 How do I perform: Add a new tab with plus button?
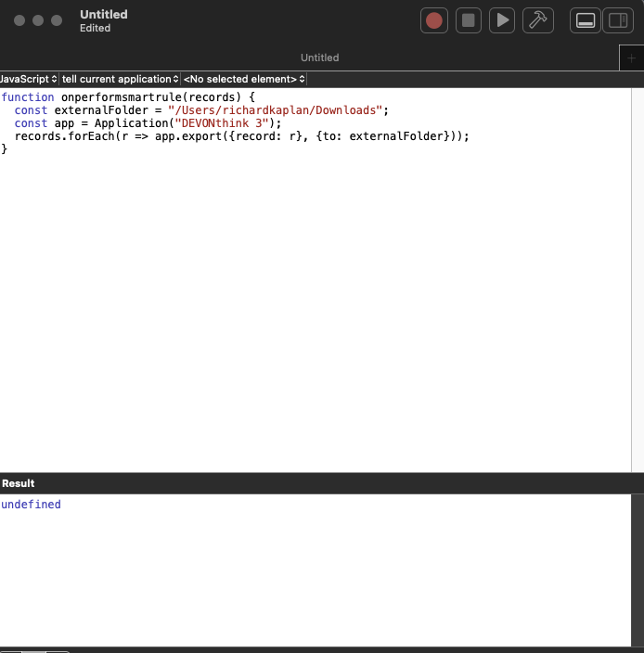(x=632, y=58)
